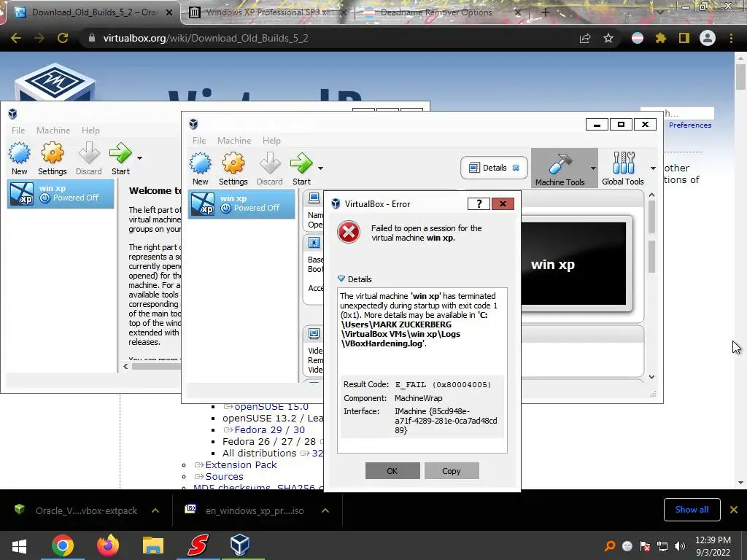Switch to Windows XP Professional SP3 tab
Screen dimensions: 747x560
click(268, 12)
